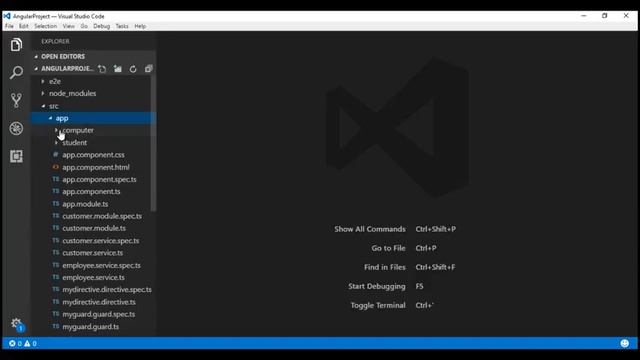
Task: Open the Explorer view in the activity bar
Action: (16, 44)
